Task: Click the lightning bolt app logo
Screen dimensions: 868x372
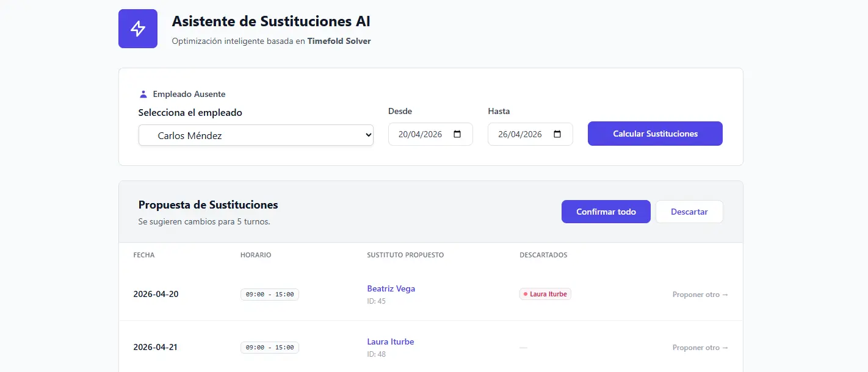Action: (138, 29)
